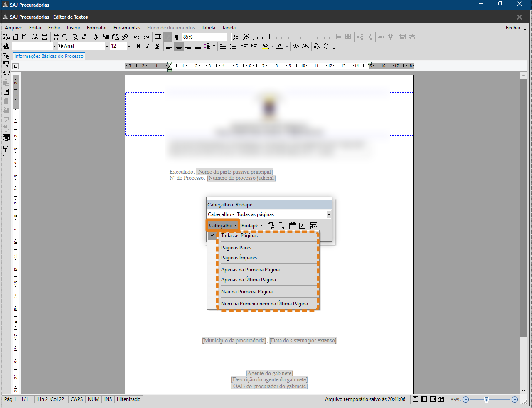The height and width of the screenshot is (408, 532).
Task: Click the [Nome da parte passiva principal] field
Action: (x=234, y=172)
